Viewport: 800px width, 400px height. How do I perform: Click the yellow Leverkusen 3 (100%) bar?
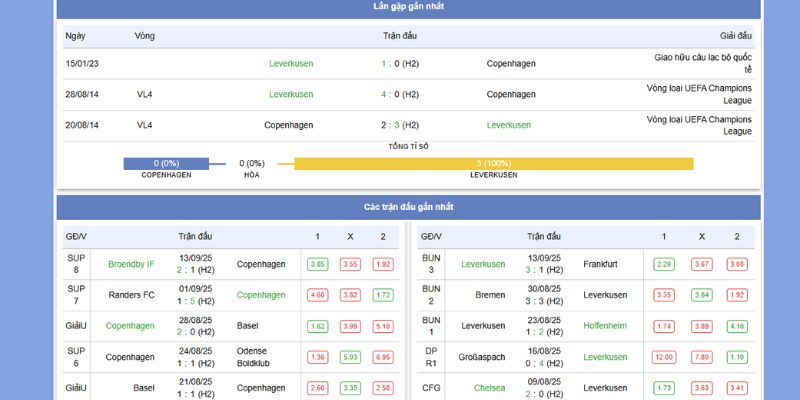493,163
